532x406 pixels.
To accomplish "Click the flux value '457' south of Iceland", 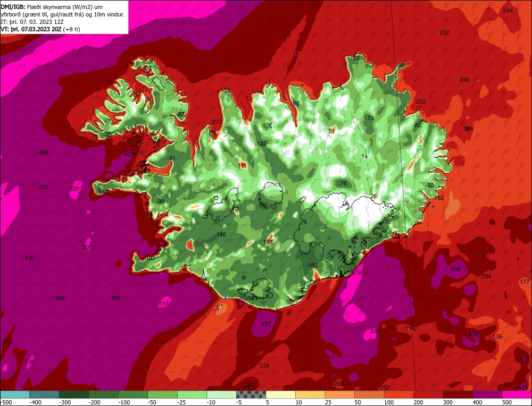I will pyautogui.click(x=266, y=324).
